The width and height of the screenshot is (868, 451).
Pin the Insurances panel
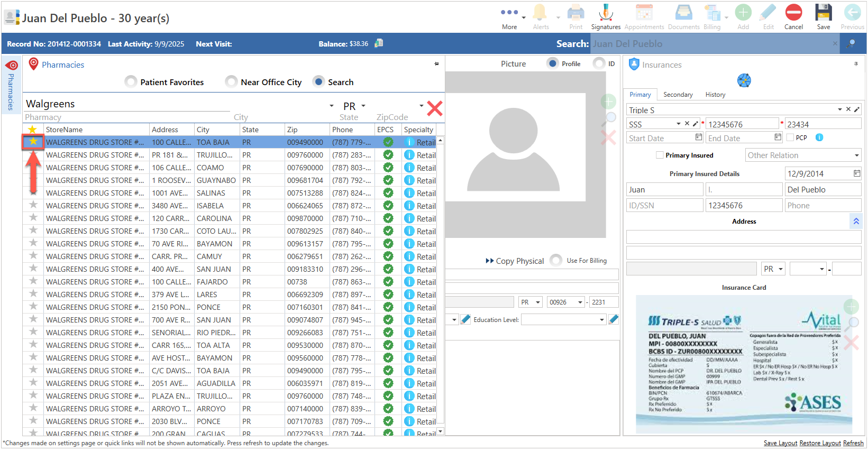(x=856, y=64)
